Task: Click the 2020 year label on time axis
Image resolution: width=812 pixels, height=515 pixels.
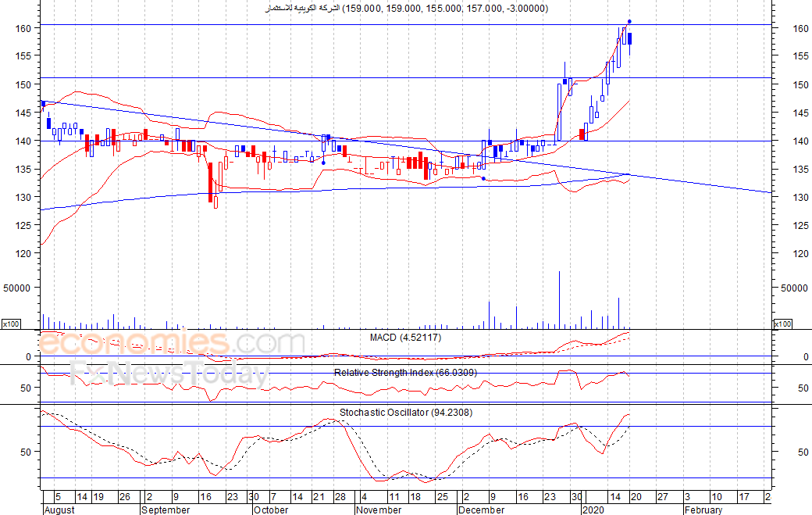Action: click(595, 510)
